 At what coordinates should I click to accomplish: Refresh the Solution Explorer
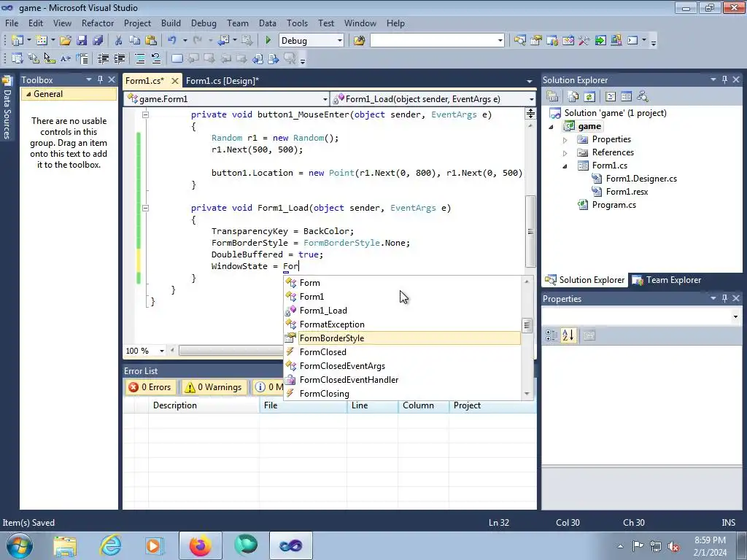pos(589,97)
